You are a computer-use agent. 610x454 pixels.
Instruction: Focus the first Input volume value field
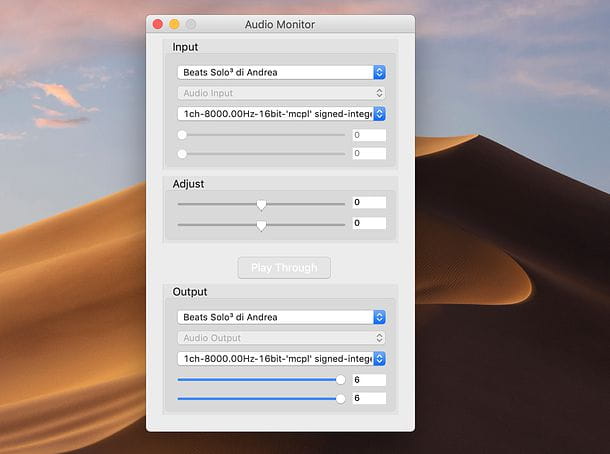click(x=369, y=135)
